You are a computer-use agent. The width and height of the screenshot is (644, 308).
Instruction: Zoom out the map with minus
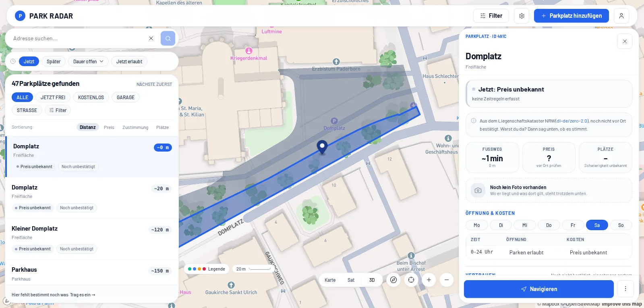(x=447, y=280)
